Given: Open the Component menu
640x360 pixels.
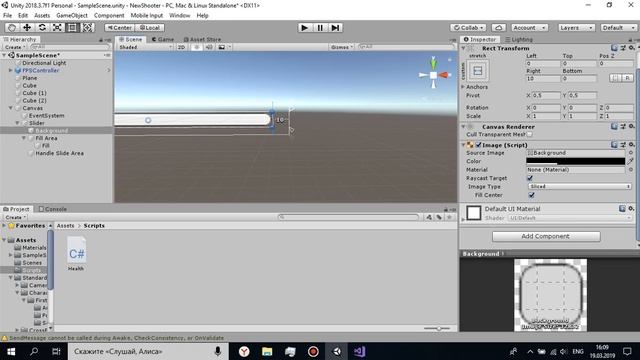Looking at the screenshot, I should 109,16.
